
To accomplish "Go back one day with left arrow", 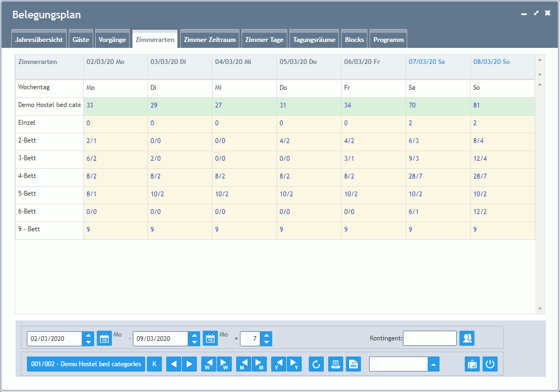I will click(x=174, y=364).
